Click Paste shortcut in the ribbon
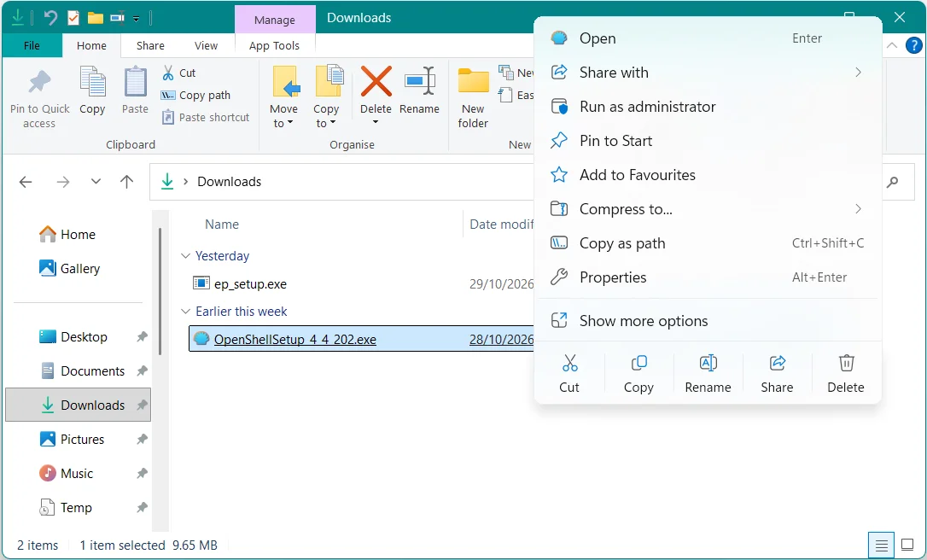The height and width of the screenshot is (560, 927). (x=206, y=117)
